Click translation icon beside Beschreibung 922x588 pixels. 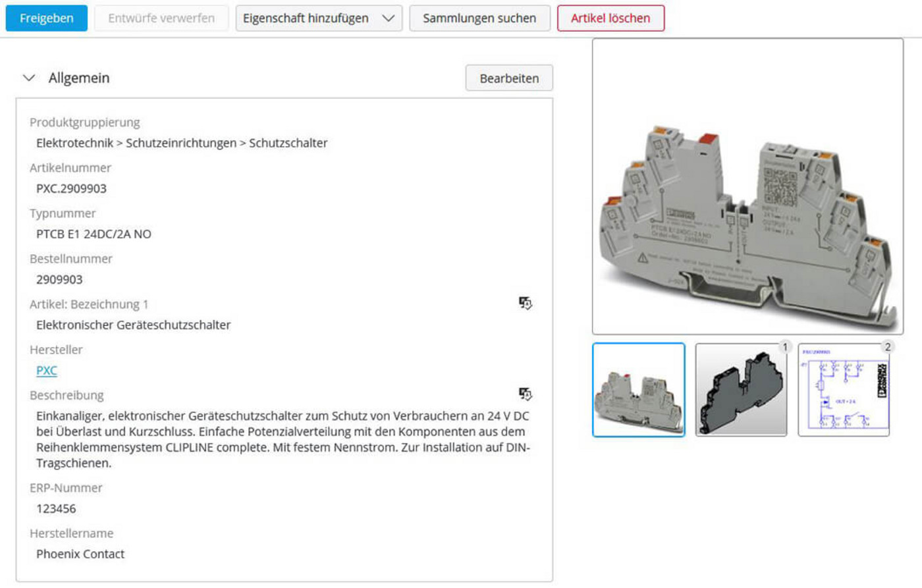(525, 394)
